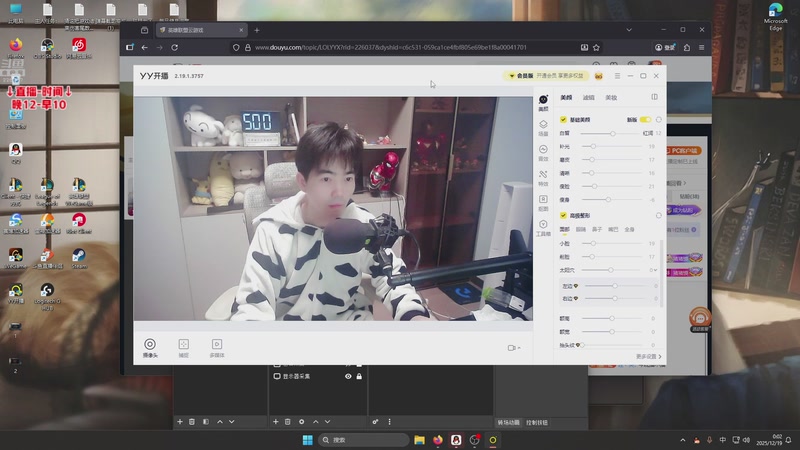Open new Firefox tab with plus button
This screenshot has width=800, height=450.
[257, 30]
